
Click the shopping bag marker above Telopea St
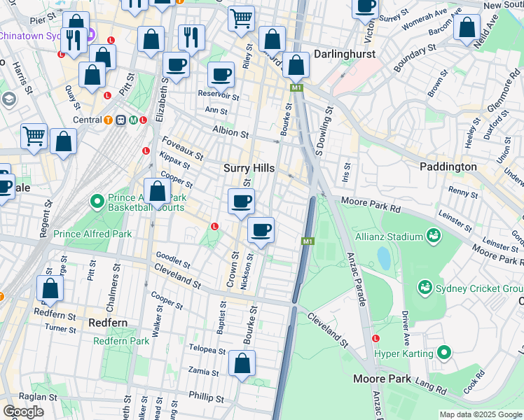click(242, 363)
